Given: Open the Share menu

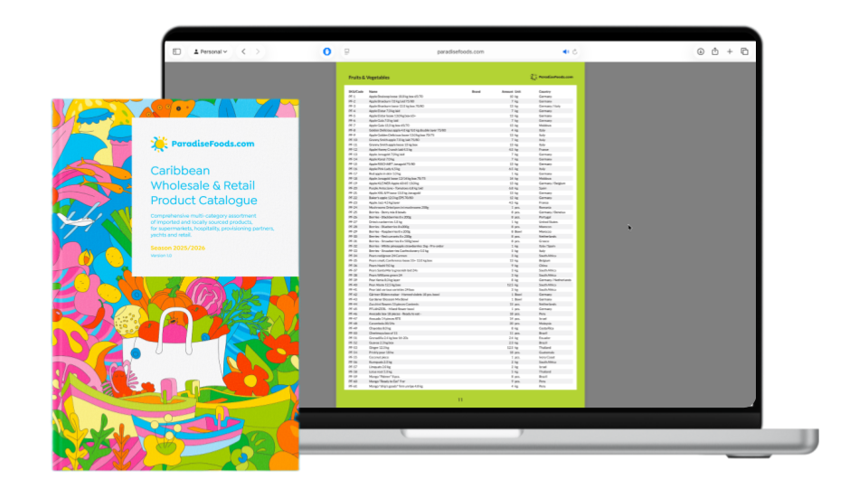Looking at the screenshot, I should tap(715, 52).
